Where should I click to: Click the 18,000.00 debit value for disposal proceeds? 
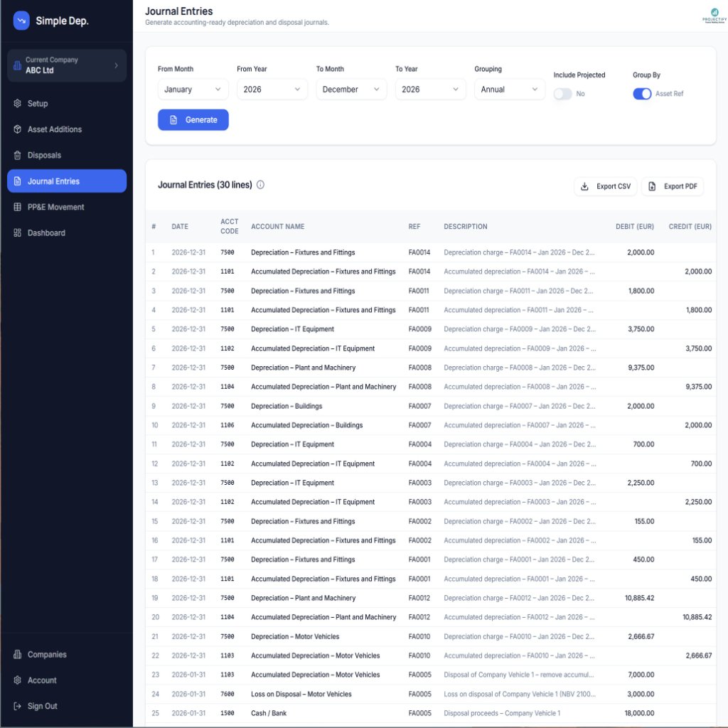point(639,714)
